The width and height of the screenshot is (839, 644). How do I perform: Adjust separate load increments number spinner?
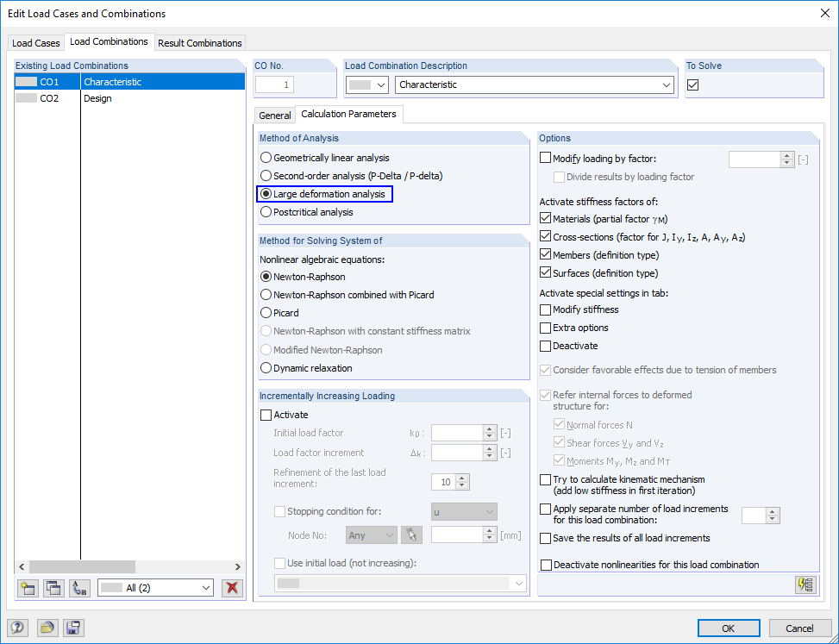coord(772,516)
